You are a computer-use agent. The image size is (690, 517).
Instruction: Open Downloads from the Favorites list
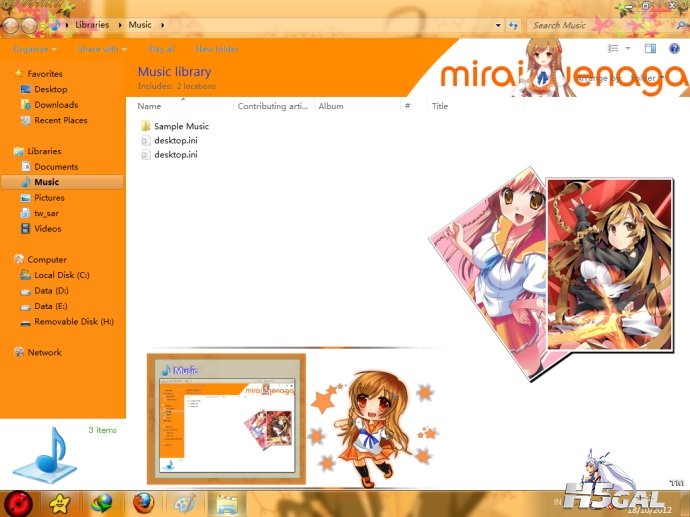click(x=55, y=104)
